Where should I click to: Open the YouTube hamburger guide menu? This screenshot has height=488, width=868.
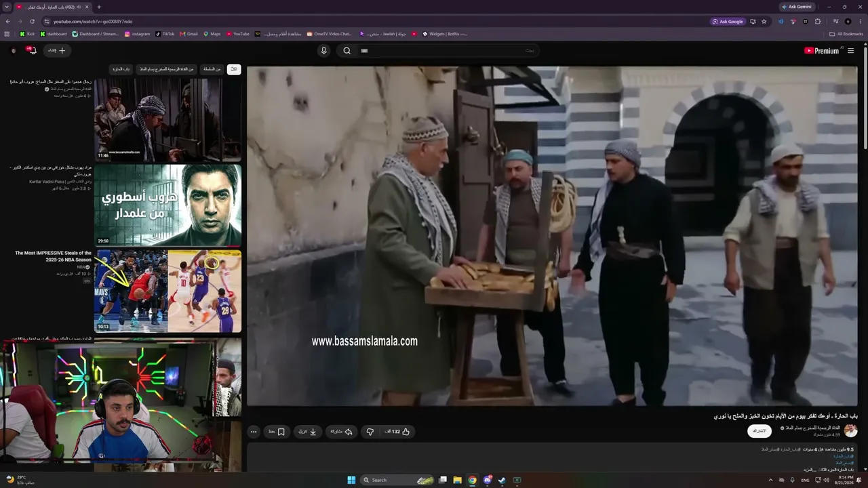[x=850, y=50]
